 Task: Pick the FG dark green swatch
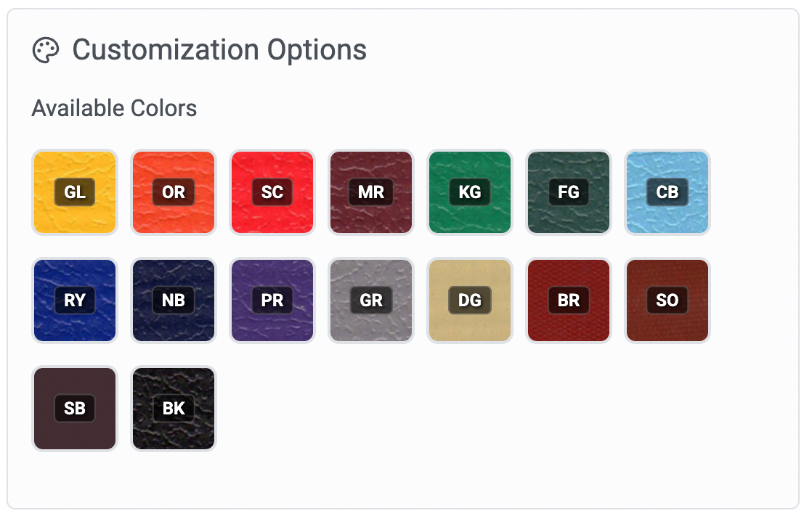568,192
